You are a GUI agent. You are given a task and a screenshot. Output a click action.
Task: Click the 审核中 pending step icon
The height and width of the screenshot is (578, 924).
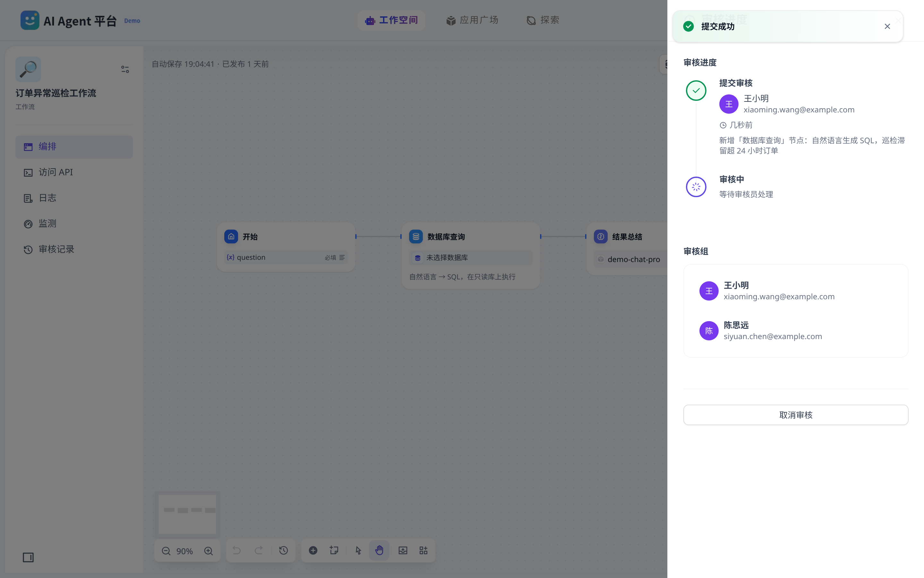pos(696,187)
